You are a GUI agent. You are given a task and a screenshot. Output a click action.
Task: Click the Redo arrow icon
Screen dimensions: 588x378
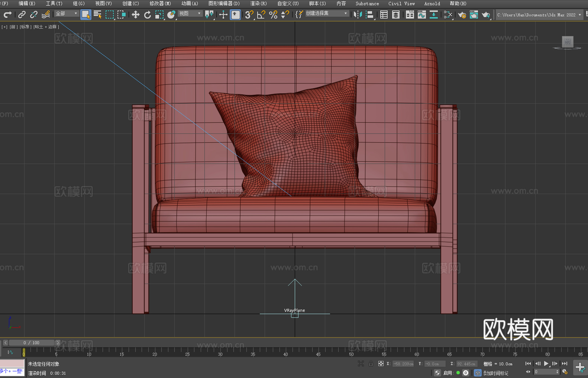(7, 14)
